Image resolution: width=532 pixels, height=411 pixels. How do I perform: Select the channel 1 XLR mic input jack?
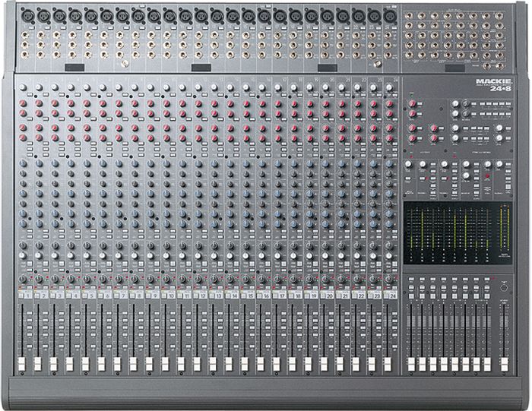pyautogui.click(x=27, y=15)
